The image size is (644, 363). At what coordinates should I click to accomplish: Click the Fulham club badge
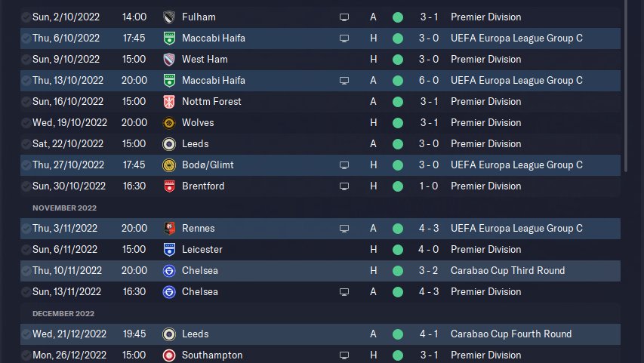(169, 17)
